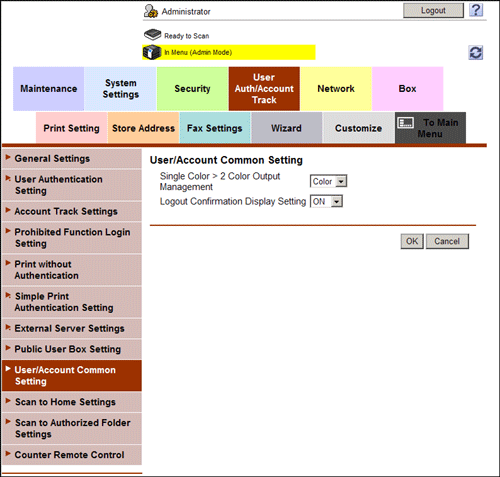Log out using the Logout button
The image size is (500, 477).
433,11
